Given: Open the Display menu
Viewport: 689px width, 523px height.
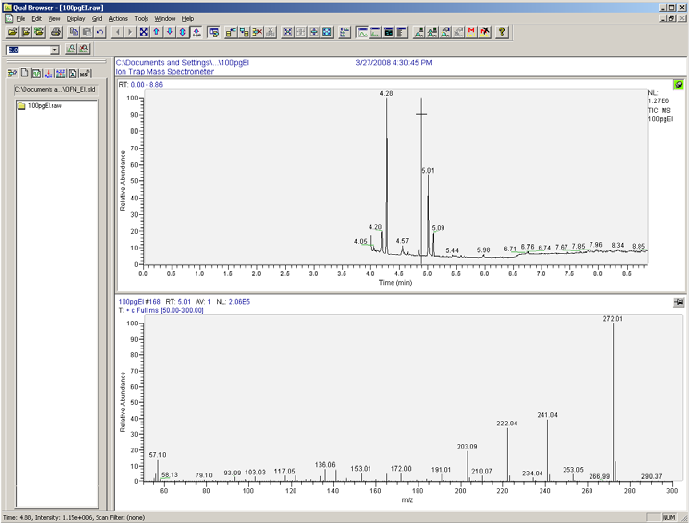Looking at the screenshot, I should tap(76, 18).
